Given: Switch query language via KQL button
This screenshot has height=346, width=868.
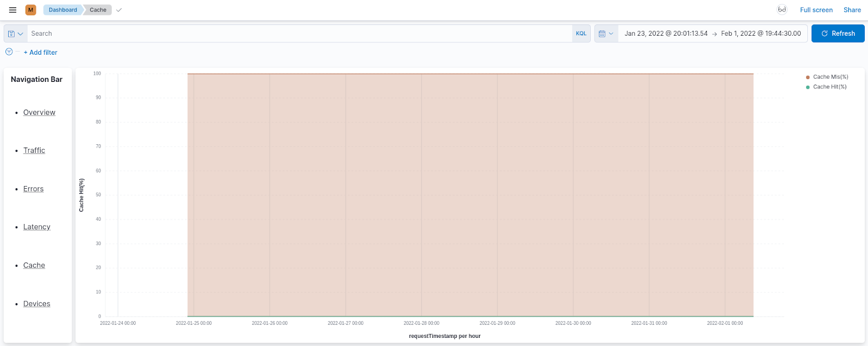Looking at the screenshot, I should (x=581, y=34).
